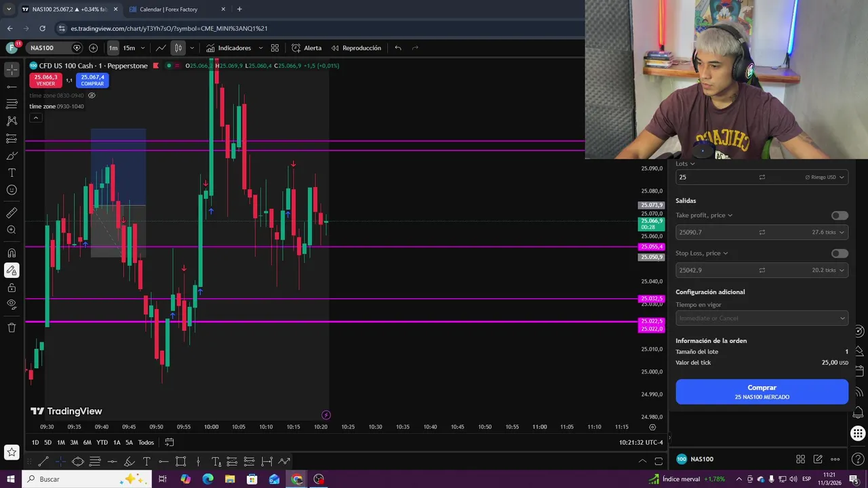The height and width of the screenshot is (488, 868).
Task: Select the YTD date range
Action: click(x=102, y=443)
